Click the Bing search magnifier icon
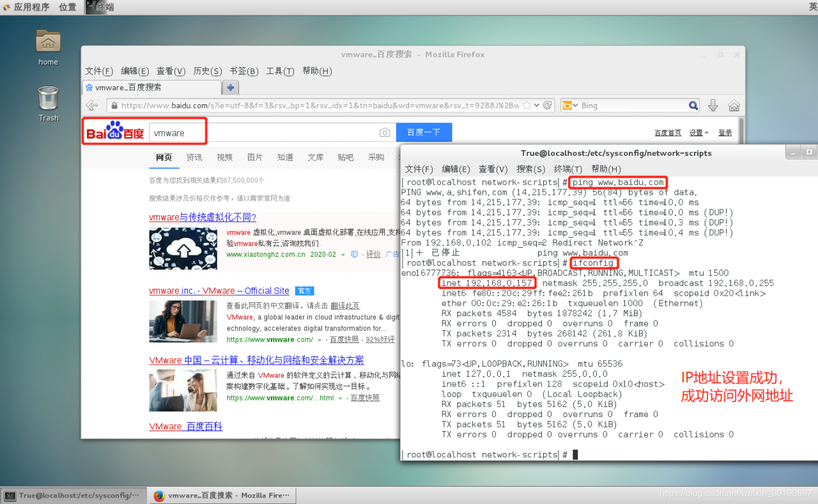The image size is (818, 504). [693, 105]
